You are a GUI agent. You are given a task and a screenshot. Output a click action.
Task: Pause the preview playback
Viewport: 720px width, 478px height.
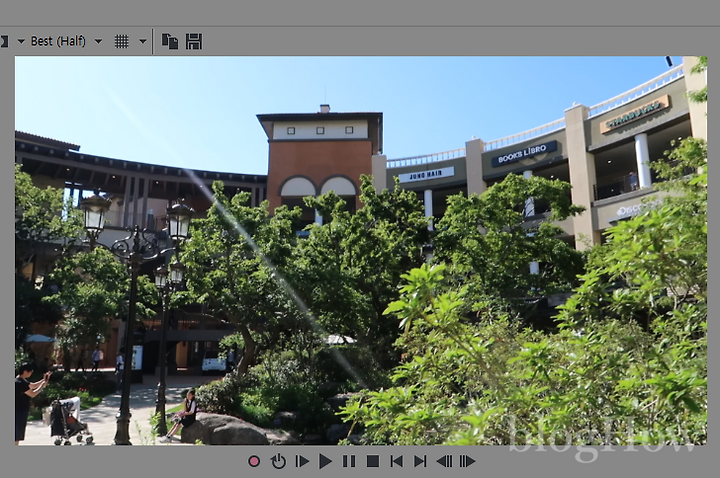(349, 461)
